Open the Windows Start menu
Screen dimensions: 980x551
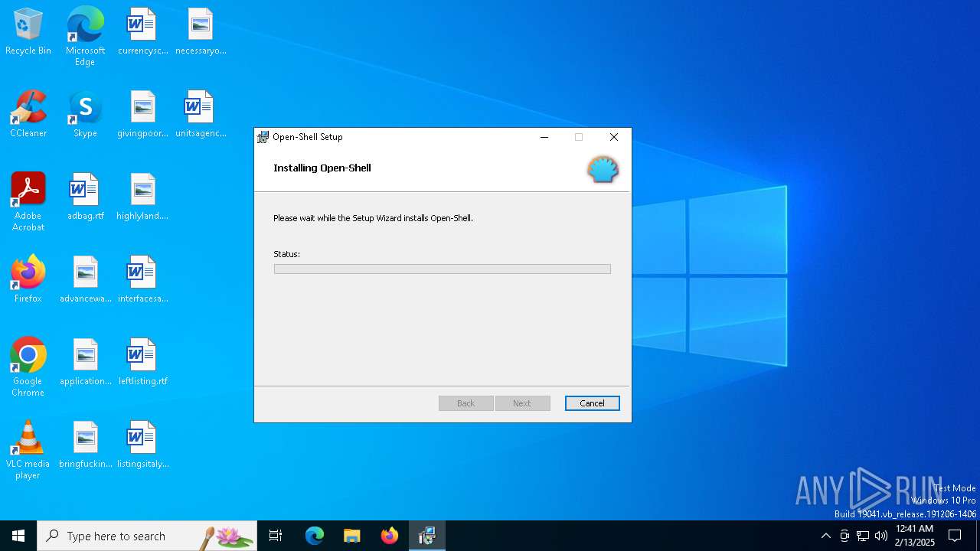(18, 536)
